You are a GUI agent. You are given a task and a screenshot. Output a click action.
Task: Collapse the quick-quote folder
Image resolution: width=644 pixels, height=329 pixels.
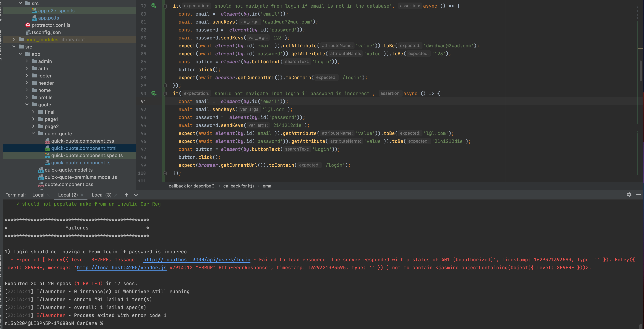(33, 133)
